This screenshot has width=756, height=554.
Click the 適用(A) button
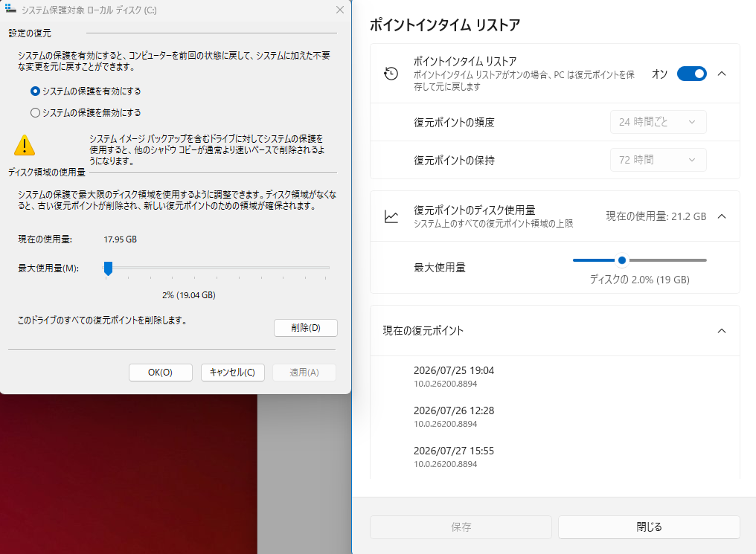[x=304, y=373]
